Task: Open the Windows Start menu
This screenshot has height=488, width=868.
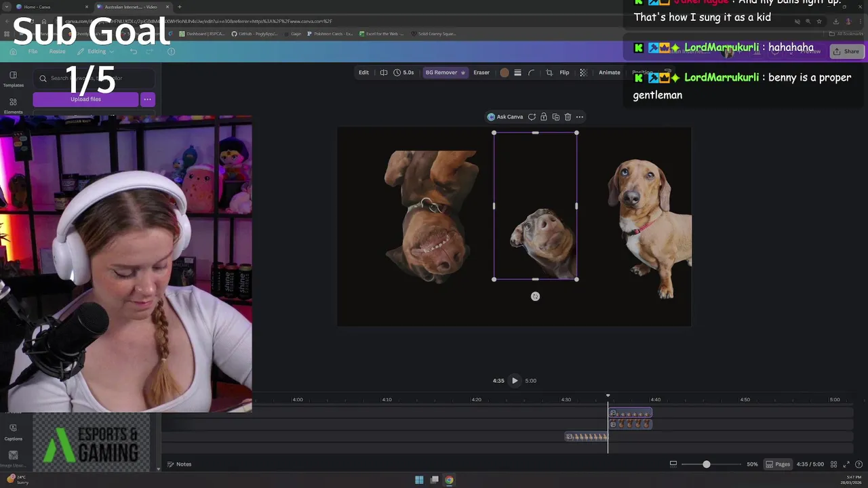Action: pos(419,480)
